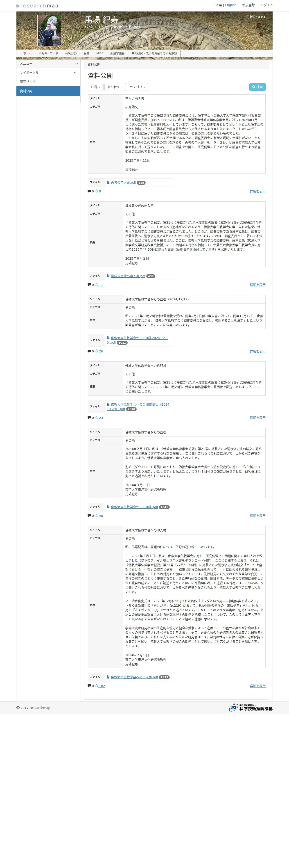Click comment icon on entry with 11 likes

(89, 285)
